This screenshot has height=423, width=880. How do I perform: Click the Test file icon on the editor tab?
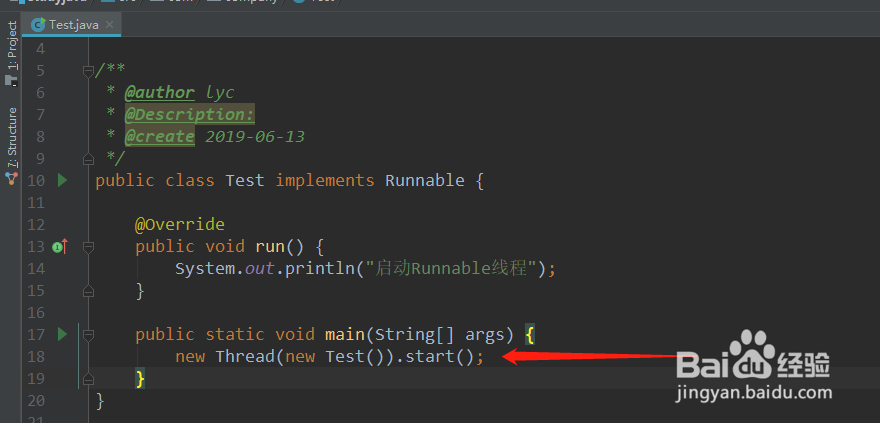click(39, 24)
